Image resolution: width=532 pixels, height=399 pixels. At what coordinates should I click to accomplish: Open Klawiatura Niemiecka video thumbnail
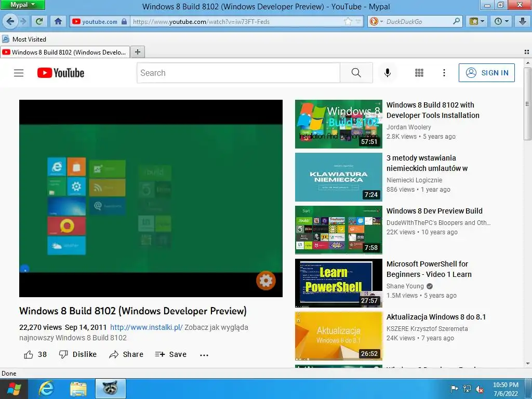click(339, 177)
